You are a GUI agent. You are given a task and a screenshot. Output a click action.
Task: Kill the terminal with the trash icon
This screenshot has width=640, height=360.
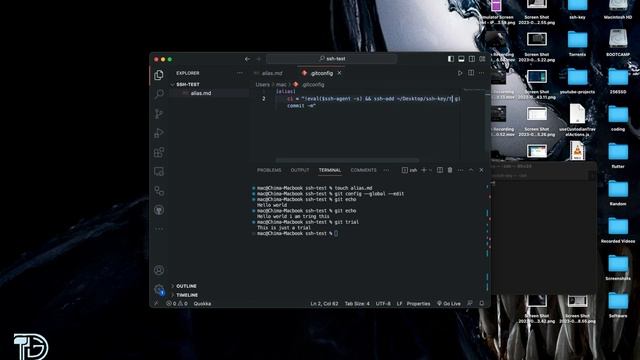coord(450,170)
